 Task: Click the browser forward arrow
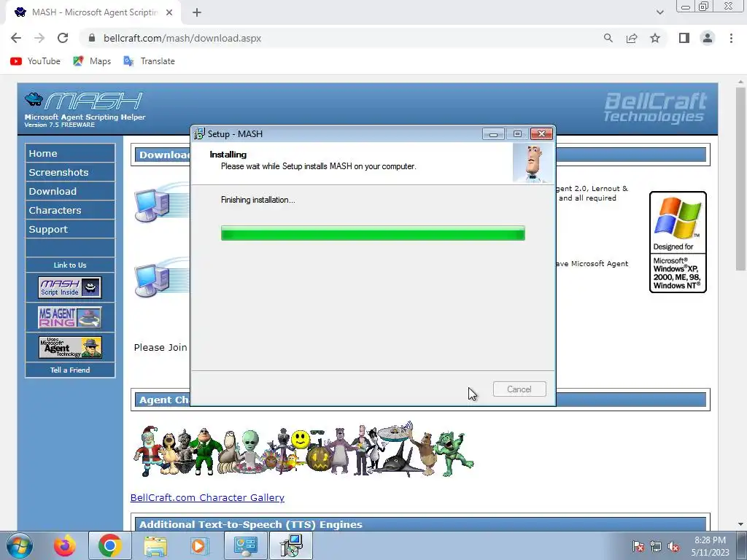(x=39, y=38)
